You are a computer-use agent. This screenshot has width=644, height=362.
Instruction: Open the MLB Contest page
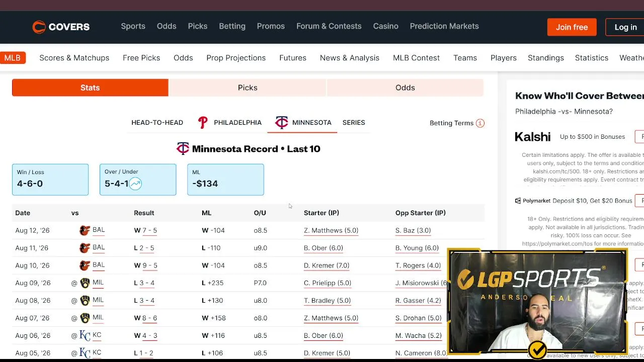pos(416,58)
